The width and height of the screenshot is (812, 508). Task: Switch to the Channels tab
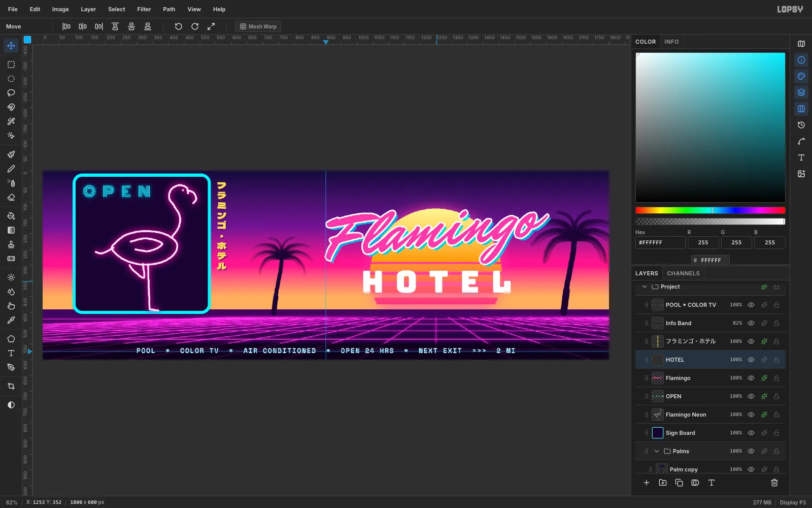click(683, 273)
